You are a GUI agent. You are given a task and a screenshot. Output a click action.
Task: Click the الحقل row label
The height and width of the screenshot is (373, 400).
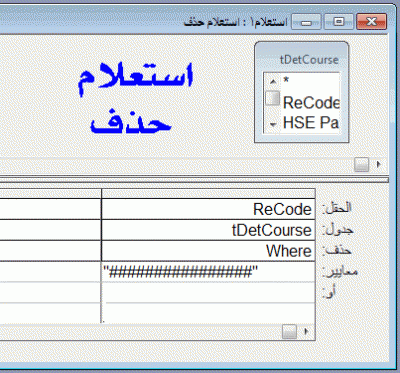coord(336,208)
